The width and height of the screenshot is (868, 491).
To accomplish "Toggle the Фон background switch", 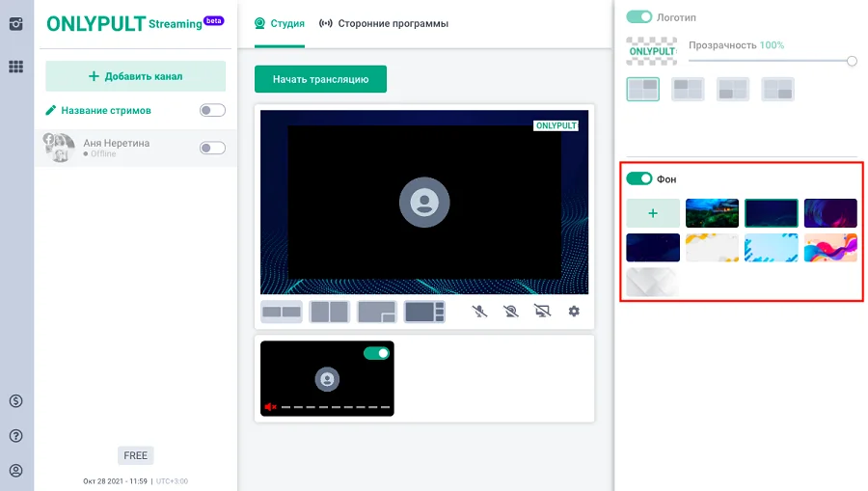I will coord(638,178).
